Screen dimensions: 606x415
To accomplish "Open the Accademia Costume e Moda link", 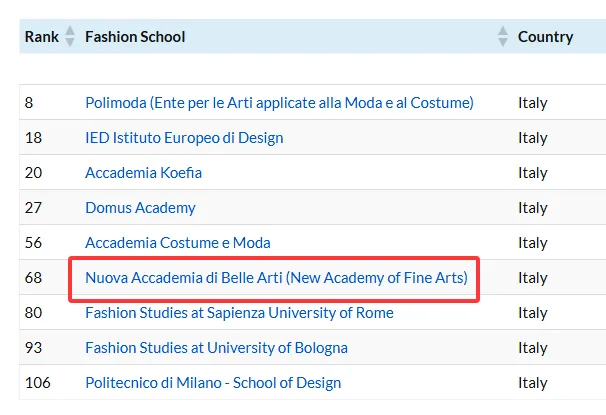I will (x=178, y=243).
